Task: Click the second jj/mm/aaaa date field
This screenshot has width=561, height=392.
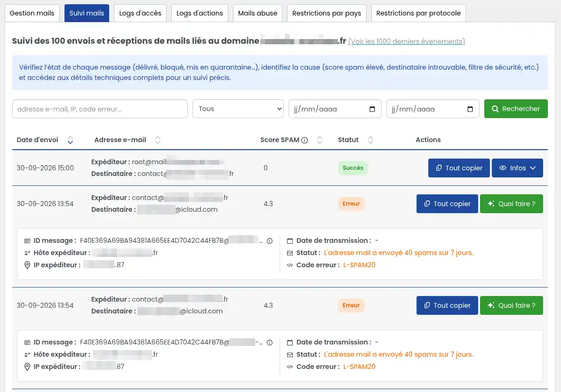Action: pos(433,109)
